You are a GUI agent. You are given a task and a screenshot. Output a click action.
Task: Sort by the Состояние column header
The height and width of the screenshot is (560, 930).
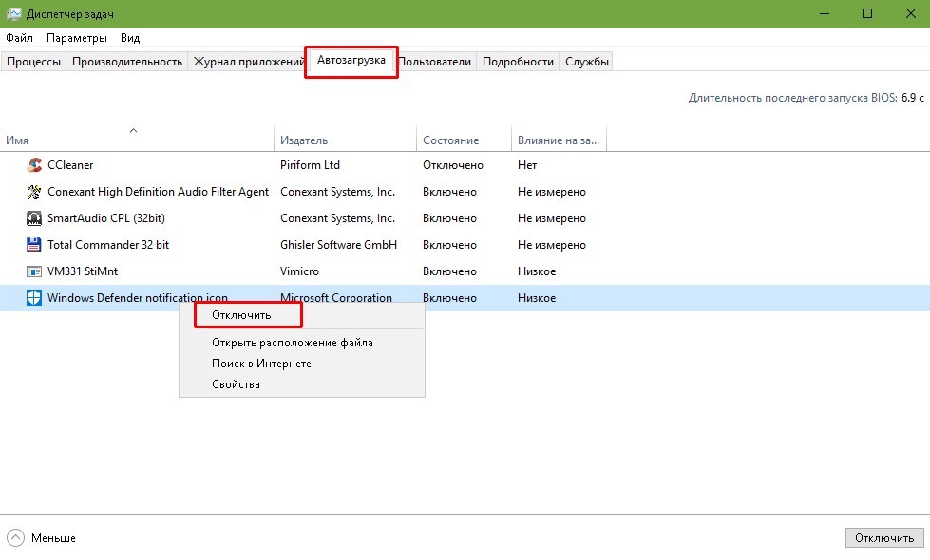[464, 140]
